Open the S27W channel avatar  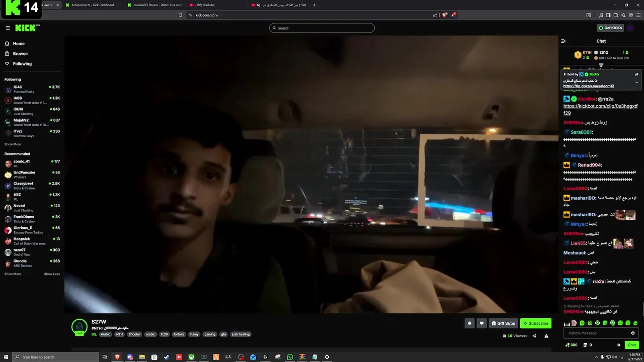[79, 327]
